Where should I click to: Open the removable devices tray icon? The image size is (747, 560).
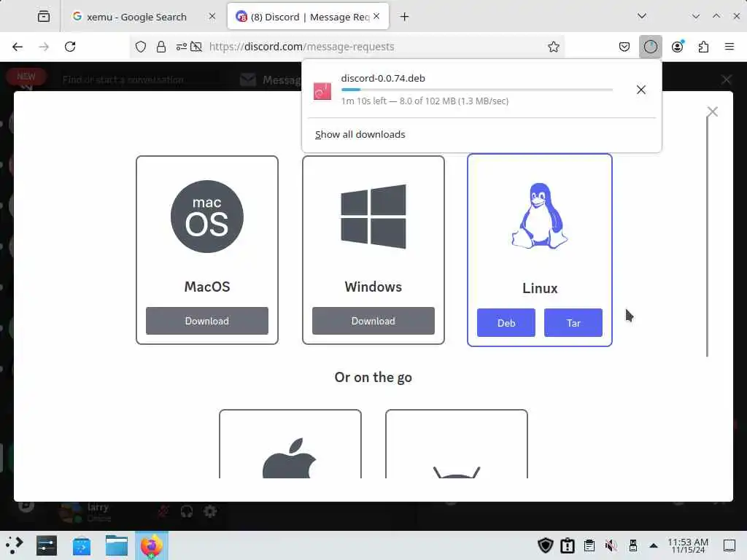[x=633, y=545]
